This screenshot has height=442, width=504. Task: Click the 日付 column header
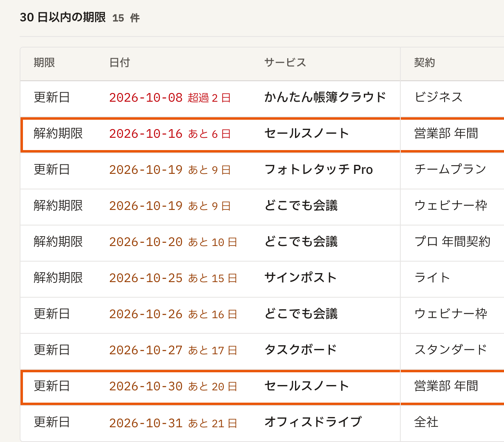(x=120, y=63)
